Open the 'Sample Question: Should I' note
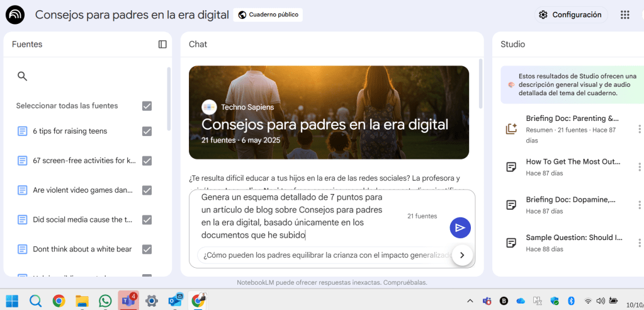 click(x=573, y=238)
